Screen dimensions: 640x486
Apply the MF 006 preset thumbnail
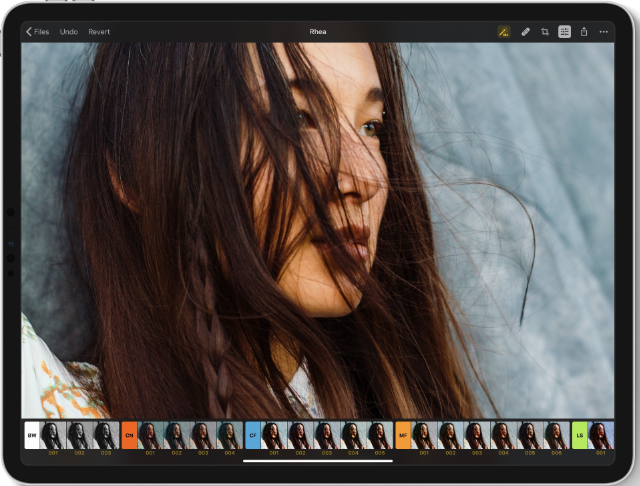tap(556, 435)
